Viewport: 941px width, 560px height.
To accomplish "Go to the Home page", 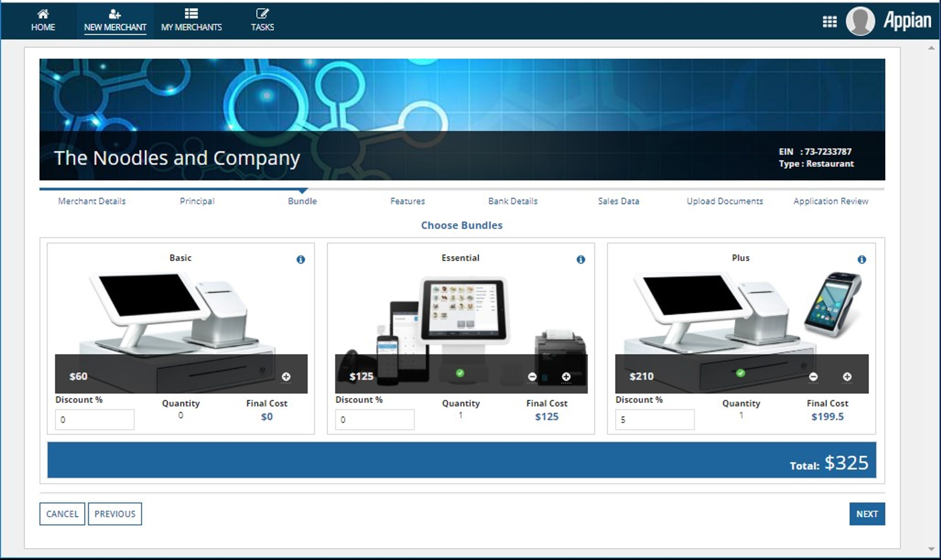I will click(x=43, y=20).
